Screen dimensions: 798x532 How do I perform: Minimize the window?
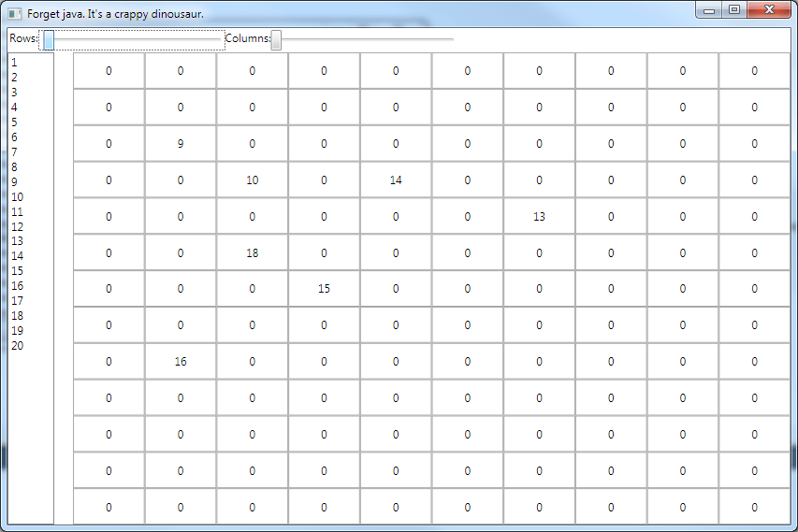tap(709, 10)
